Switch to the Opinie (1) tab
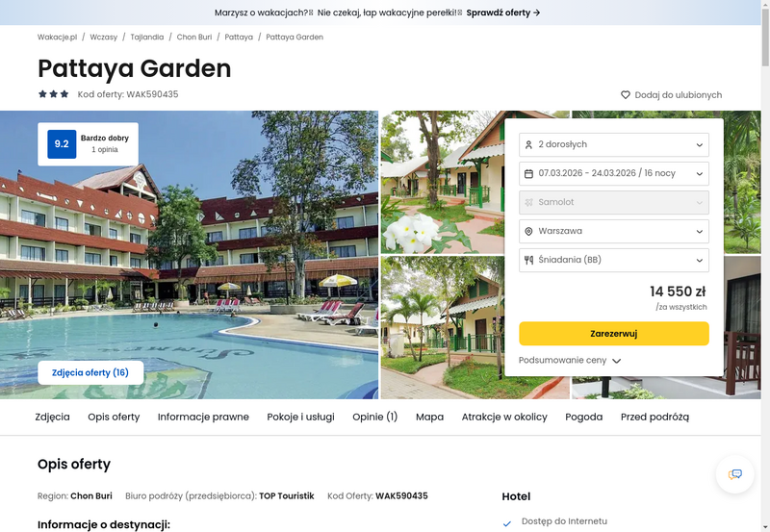The image size is (770, 532). 374,418
